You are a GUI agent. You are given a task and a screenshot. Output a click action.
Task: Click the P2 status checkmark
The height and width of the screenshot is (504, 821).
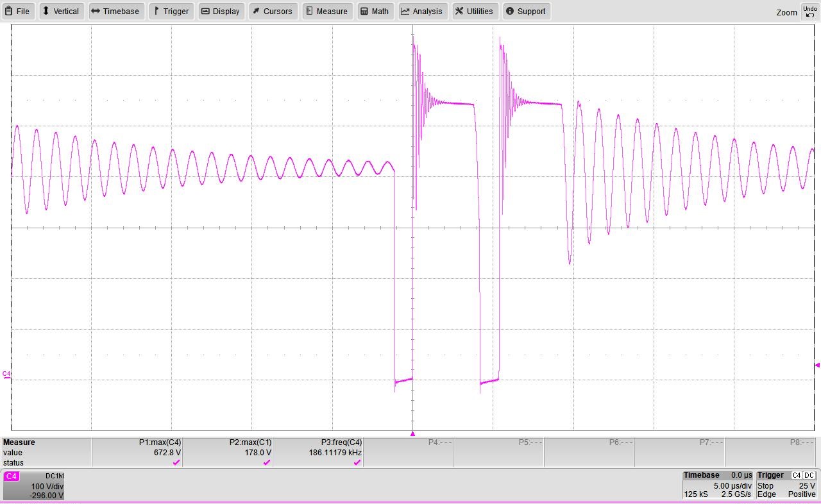point(267,462)
